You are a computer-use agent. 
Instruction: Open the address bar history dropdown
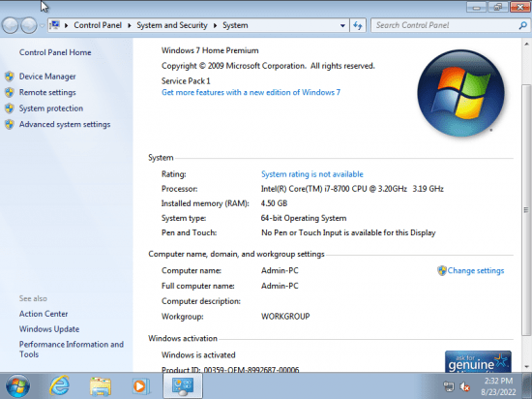point(342,25)
